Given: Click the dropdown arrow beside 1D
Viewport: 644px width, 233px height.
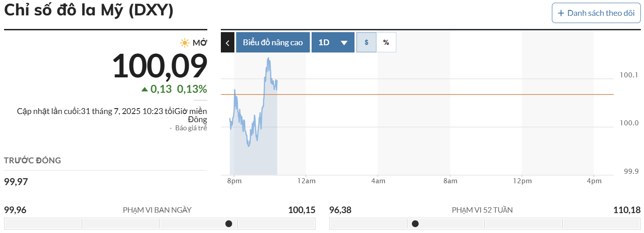Looking at the screenshot, I should point(344,43).
